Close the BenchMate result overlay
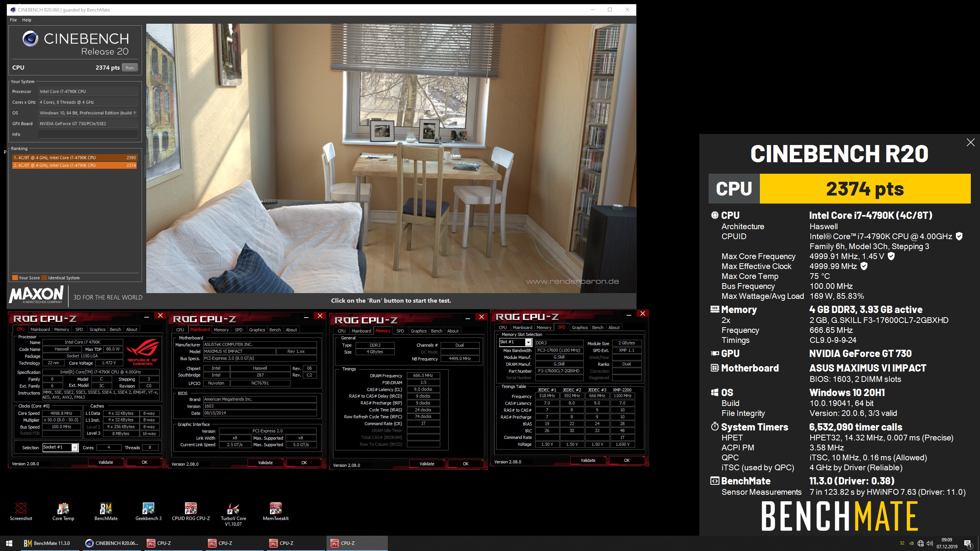 click(x=970, y=142)
